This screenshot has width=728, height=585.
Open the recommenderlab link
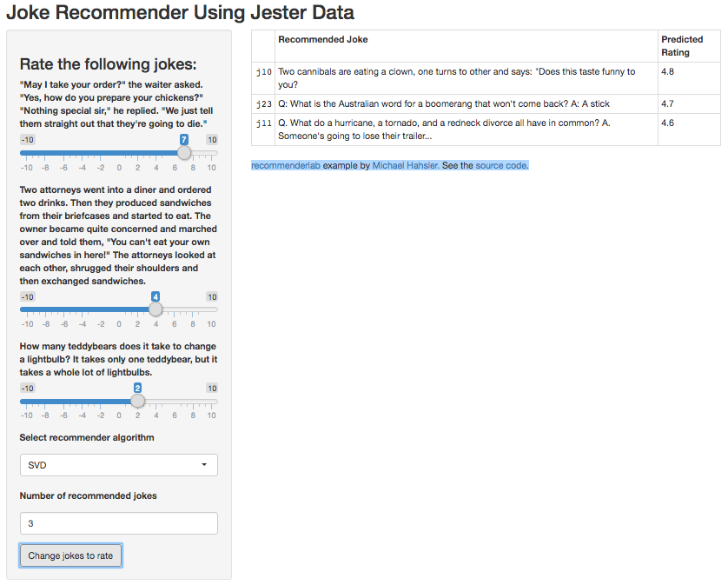click(286, 165)
